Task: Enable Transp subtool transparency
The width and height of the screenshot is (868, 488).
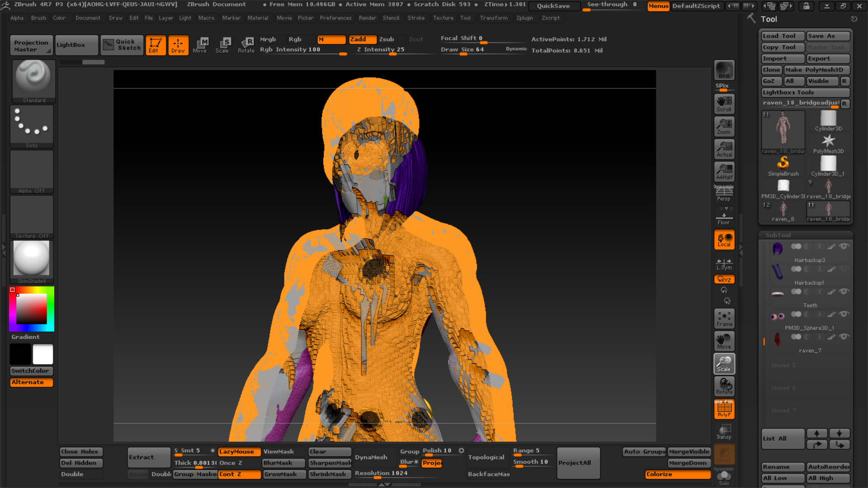Action: (724, 431)
